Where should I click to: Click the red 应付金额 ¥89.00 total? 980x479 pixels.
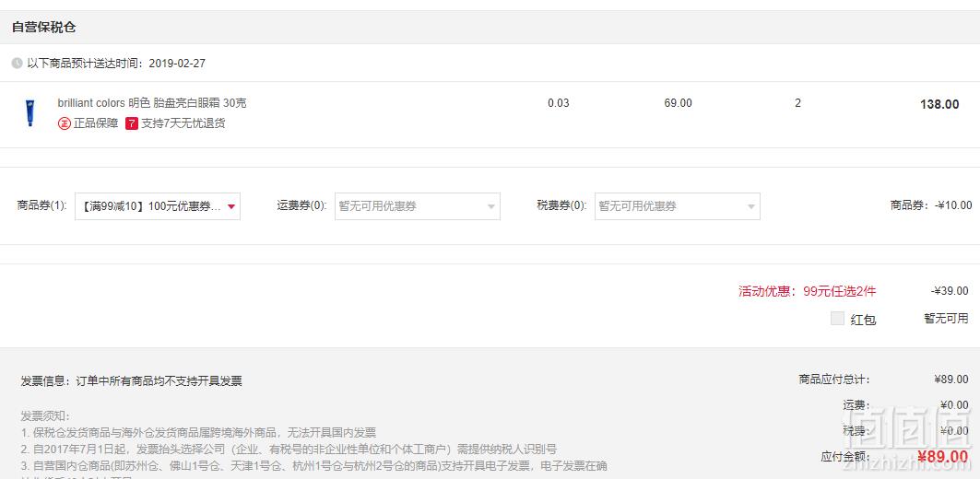(x=942, y=457)
